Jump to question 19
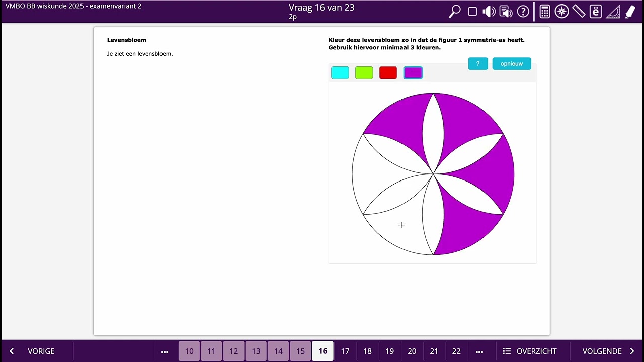The image size is (644, 362). tap(389, 351)
